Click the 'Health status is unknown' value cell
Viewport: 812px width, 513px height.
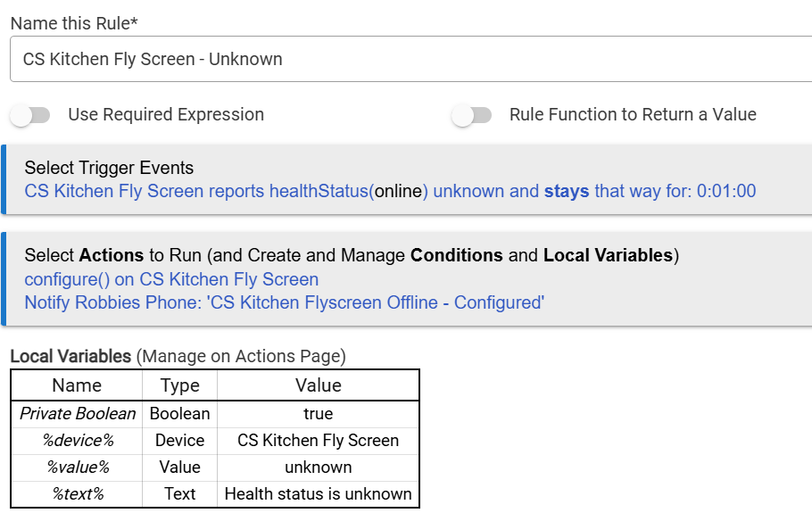[318, 494]
